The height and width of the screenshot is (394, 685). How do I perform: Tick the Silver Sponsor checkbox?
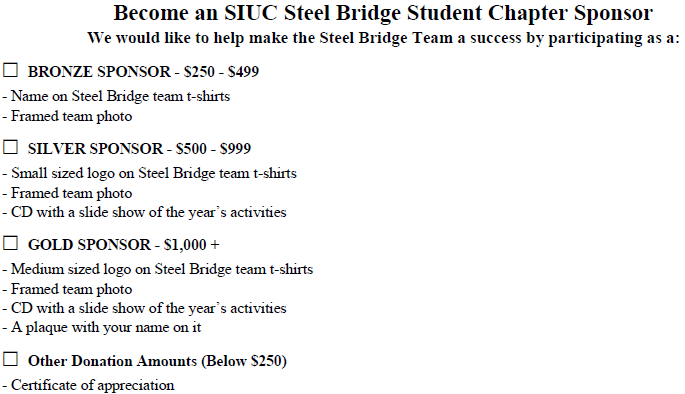pyautogui.click(x=10, y=147)
